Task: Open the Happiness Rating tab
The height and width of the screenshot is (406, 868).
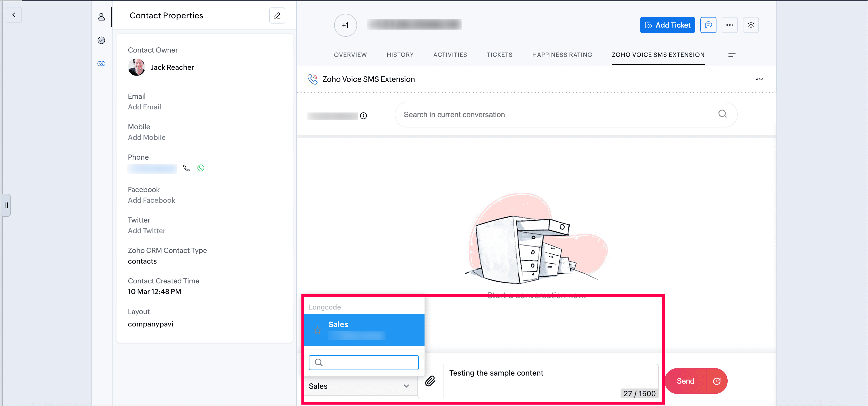Action: [562, 55]
